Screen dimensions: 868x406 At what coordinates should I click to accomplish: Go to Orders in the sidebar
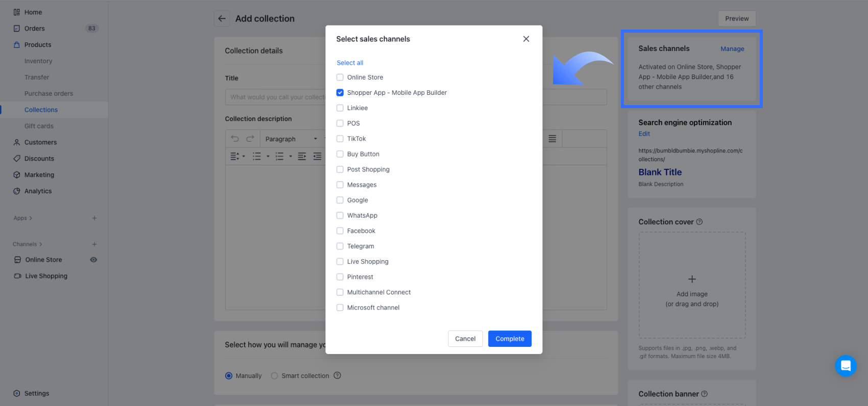35,29
